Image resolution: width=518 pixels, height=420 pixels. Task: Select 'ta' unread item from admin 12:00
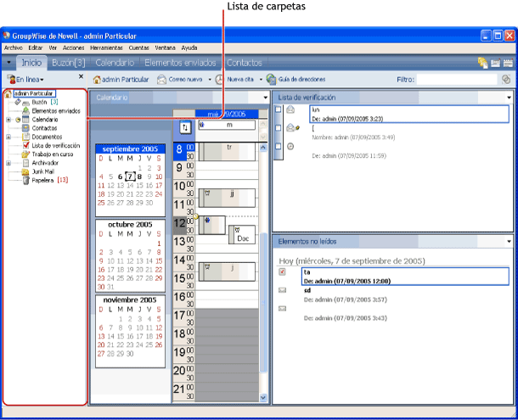405,277
